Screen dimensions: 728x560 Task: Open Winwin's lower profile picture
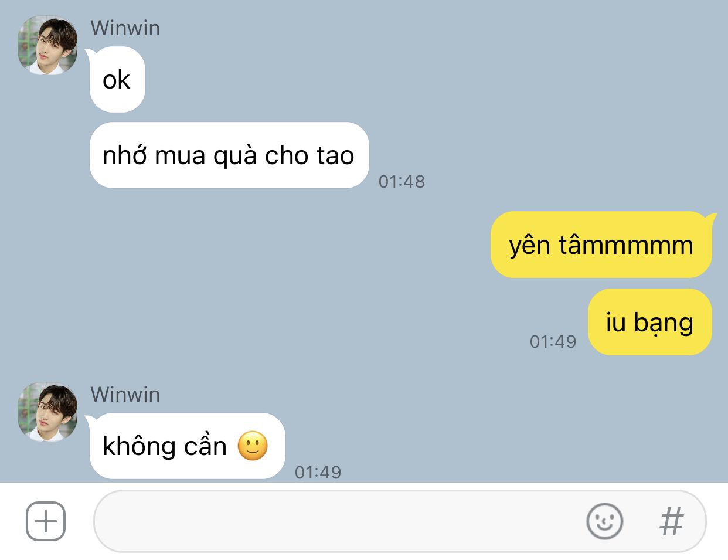pos(47,412)
